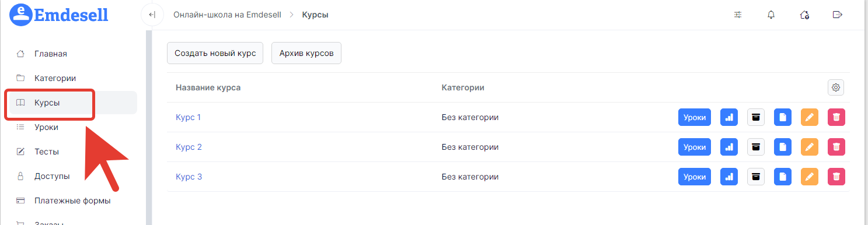Click the Emdesell logo
The width and height of the screenshot is (868, 225).
[60, 14]
